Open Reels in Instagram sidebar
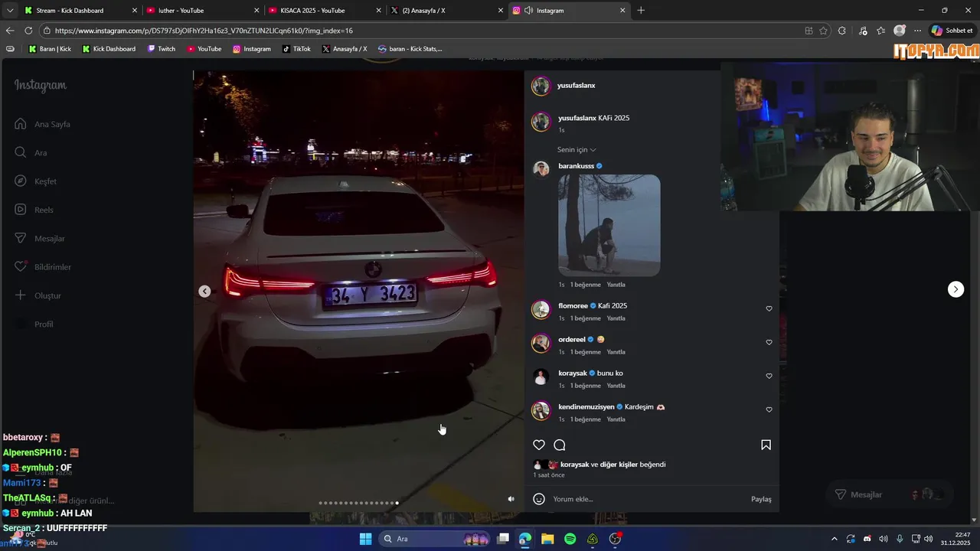 pos(34,210)
